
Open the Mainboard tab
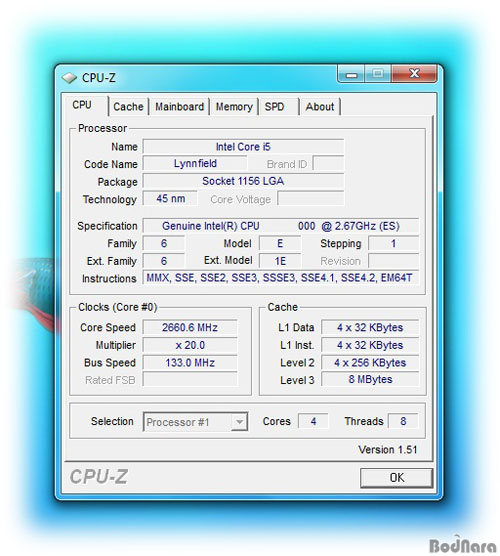(179, 107)
